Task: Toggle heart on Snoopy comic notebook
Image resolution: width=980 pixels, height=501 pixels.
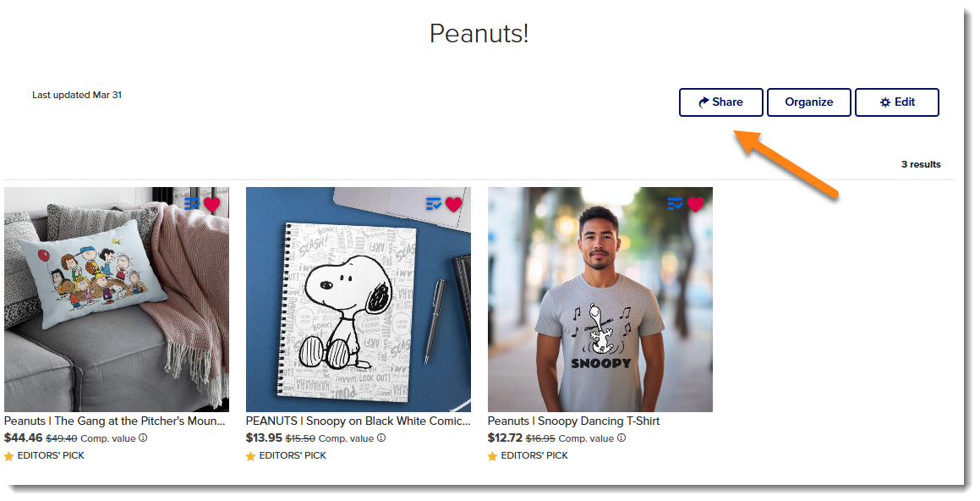Action: click(454, 205)
